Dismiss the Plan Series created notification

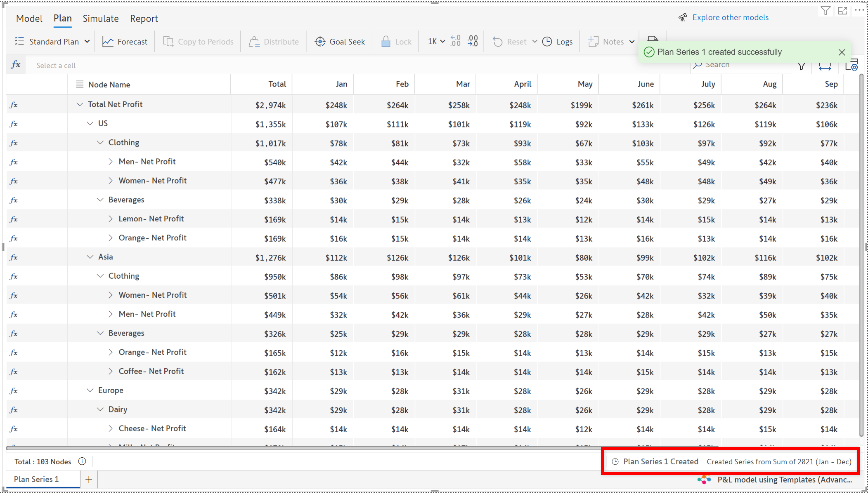[842, 52]
